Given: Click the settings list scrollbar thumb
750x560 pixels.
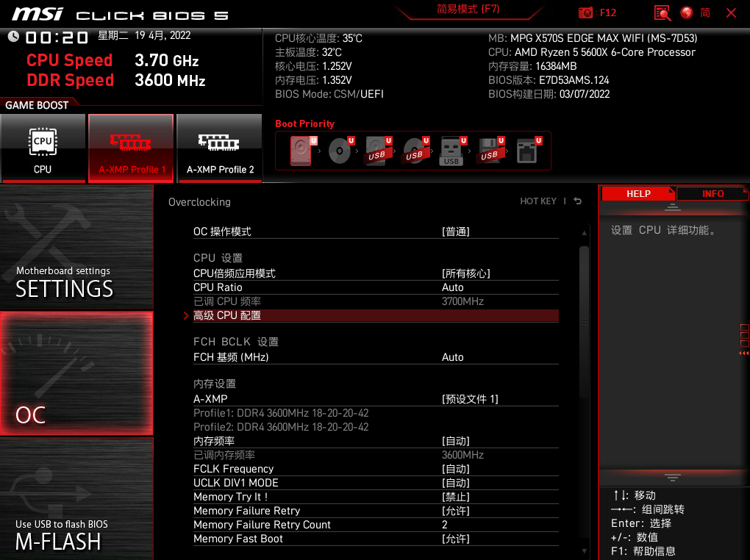Looking at the screenshot, I should (x=584, y=323).
